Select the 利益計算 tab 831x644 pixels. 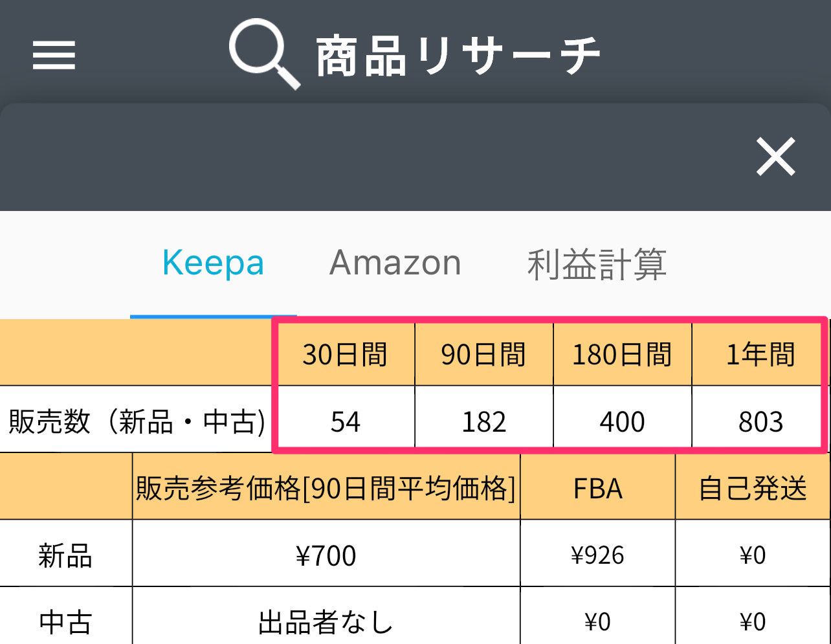coord(596,263)
